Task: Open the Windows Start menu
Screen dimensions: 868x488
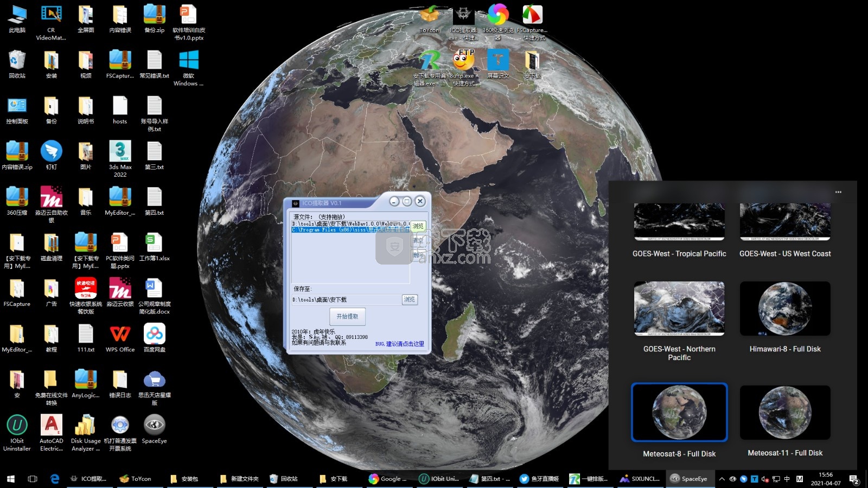Action: tap(10, 479)
